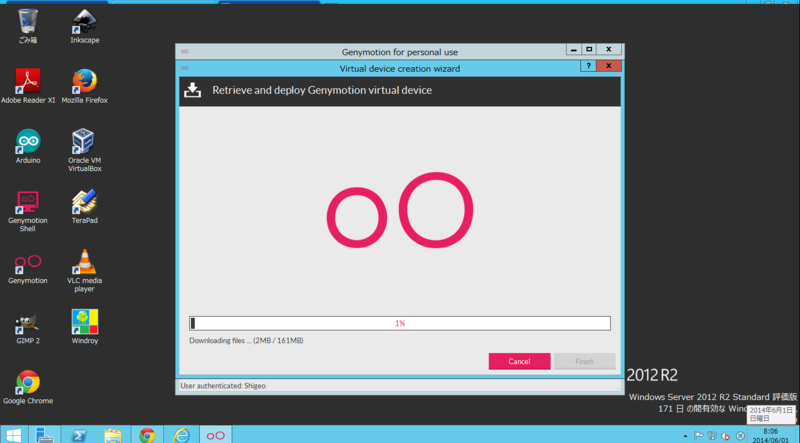800x443 pixels.
Task: Click the Action Center flag tray icon
Action: click(x=698, y=436)
